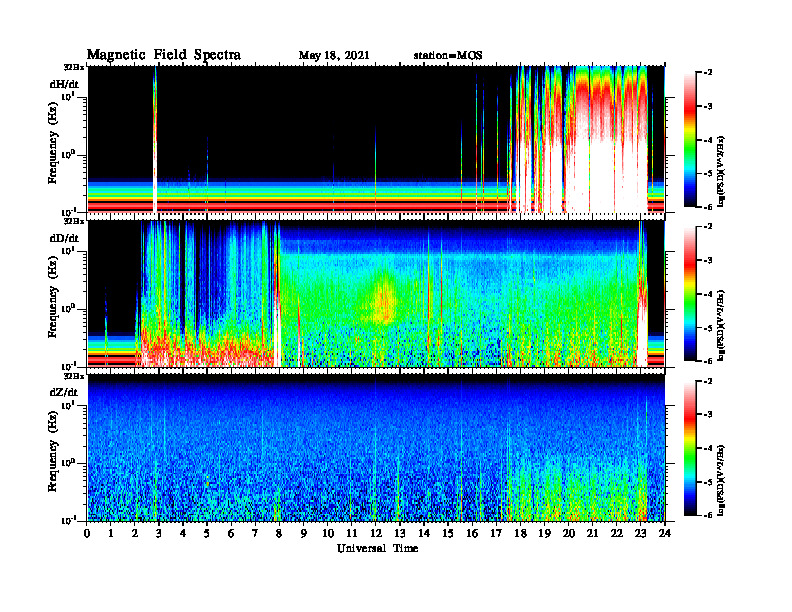Screen dimensions: 792x612
Task: Click the hour "5" tick label
Action: pyautogui.click(x=207, y=533)
